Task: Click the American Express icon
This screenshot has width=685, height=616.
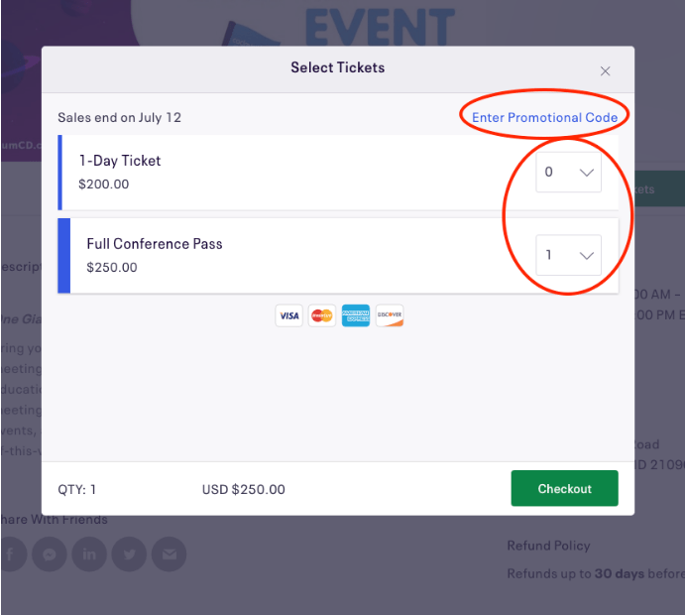Action: tap(356, 315)
